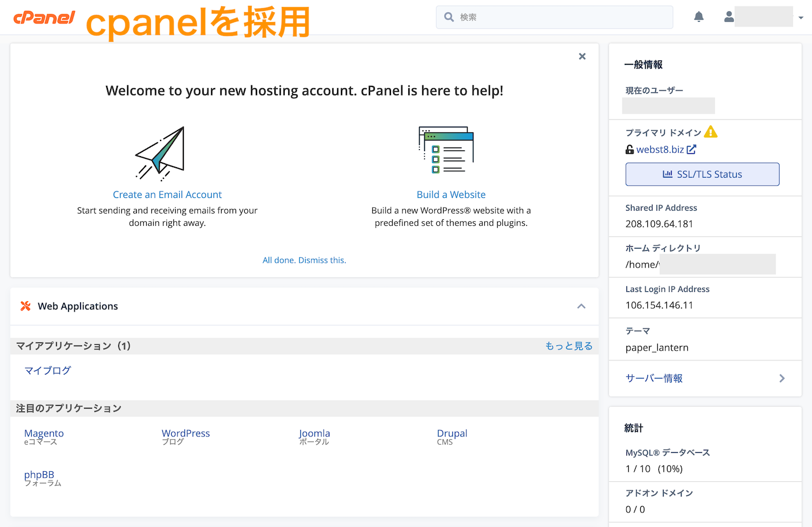Click the マイアプリケーション (1) header
The height and width of the screenshot is (527, 812).
point(74,346)
